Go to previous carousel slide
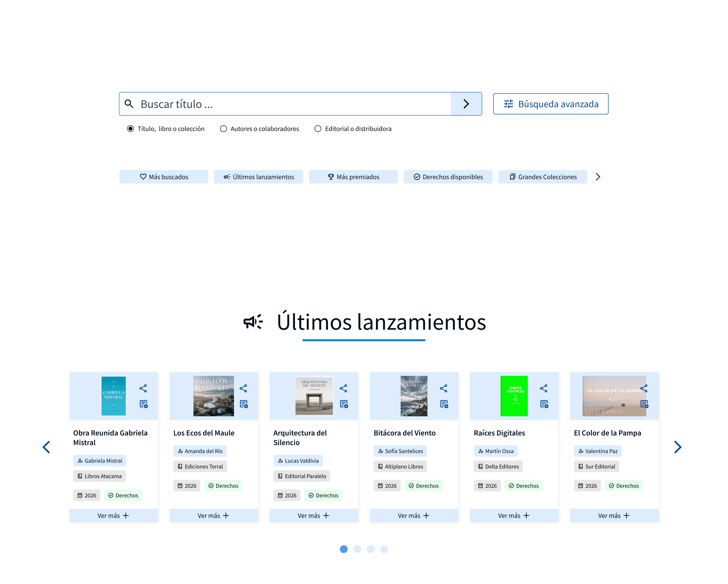Screen dimensions: 728x584 (47, 447)
